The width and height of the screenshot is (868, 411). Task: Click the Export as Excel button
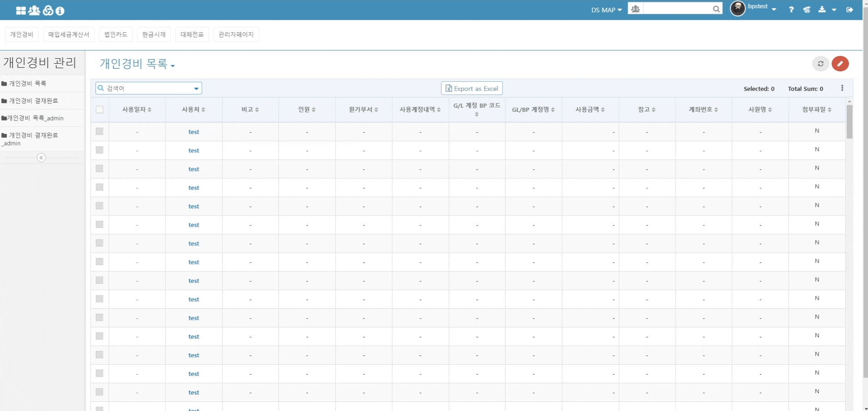tap(472, 88)
